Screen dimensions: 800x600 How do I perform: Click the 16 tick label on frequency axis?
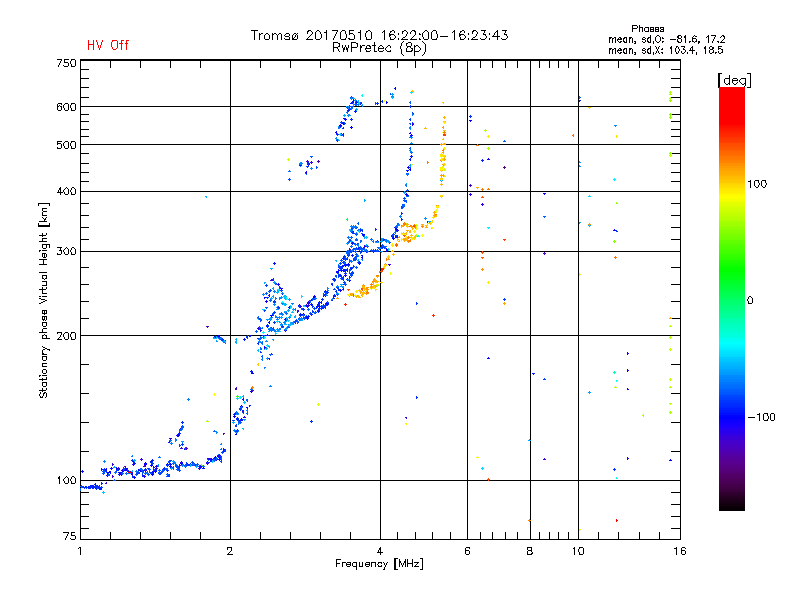click(x=679, y=551)
